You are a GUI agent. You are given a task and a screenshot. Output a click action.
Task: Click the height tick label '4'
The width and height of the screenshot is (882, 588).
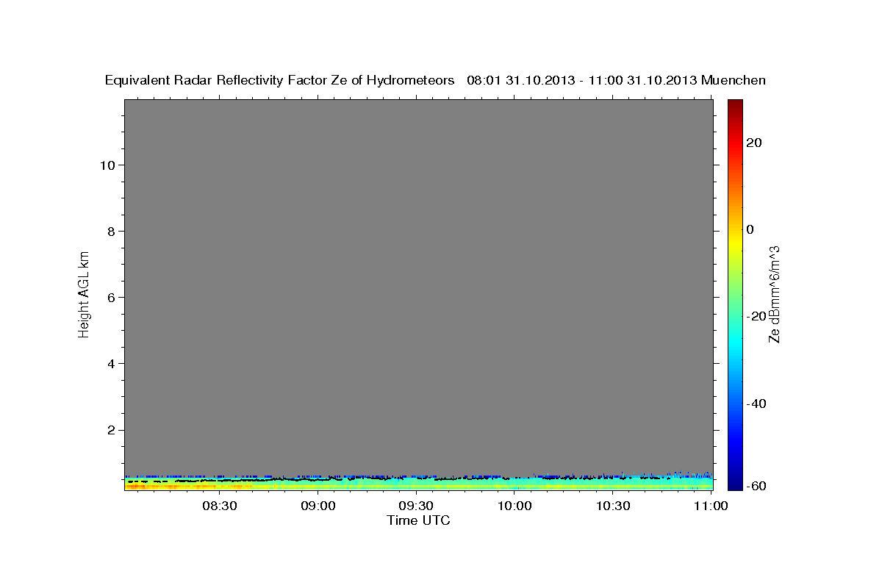(x=110, y=363)
